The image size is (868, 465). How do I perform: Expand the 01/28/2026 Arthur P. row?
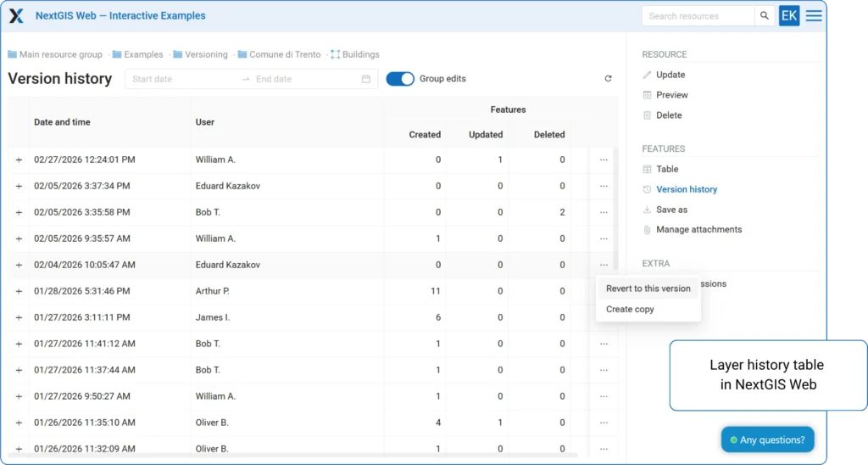click(19, 291)
